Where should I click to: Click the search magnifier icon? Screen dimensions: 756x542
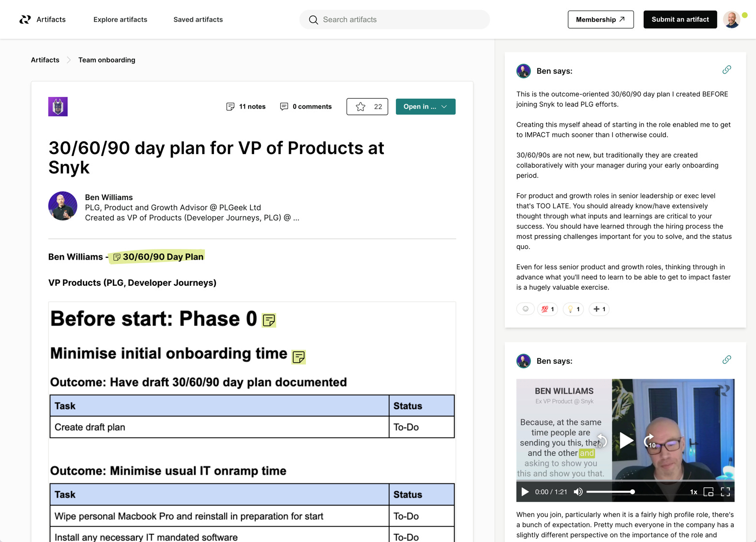(x=313, y=20)
